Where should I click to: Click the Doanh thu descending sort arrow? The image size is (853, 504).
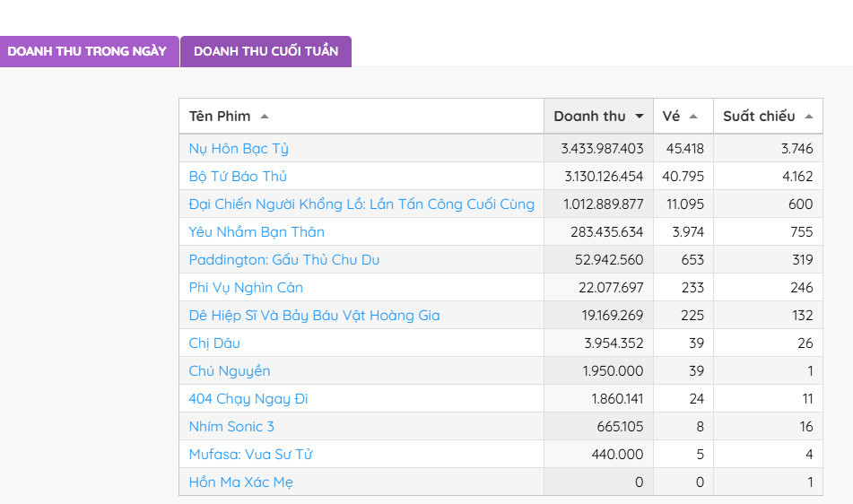pos(639,117)
